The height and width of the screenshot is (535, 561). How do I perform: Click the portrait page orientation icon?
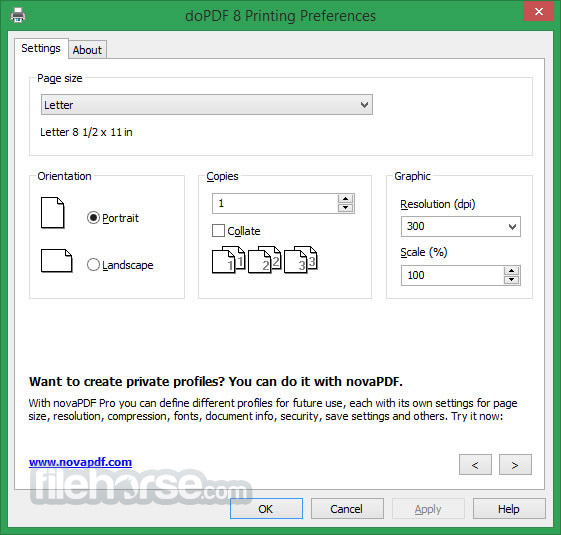[x=53, y=213]
